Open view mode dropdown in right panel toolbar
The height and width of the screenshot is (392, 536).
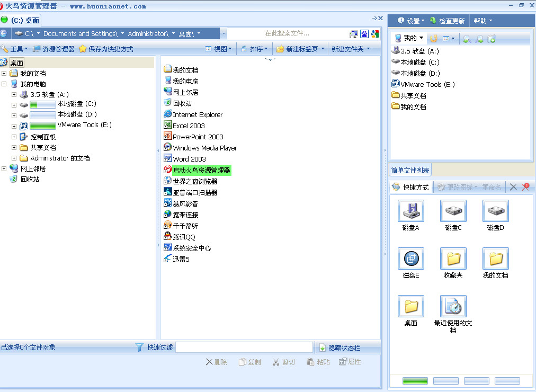449,39
